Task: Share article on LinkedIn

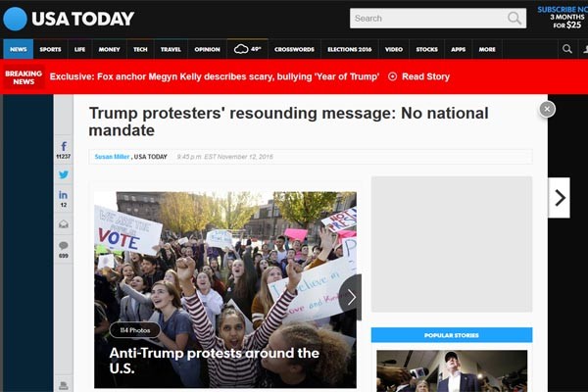Action: [x=64, y=198]
